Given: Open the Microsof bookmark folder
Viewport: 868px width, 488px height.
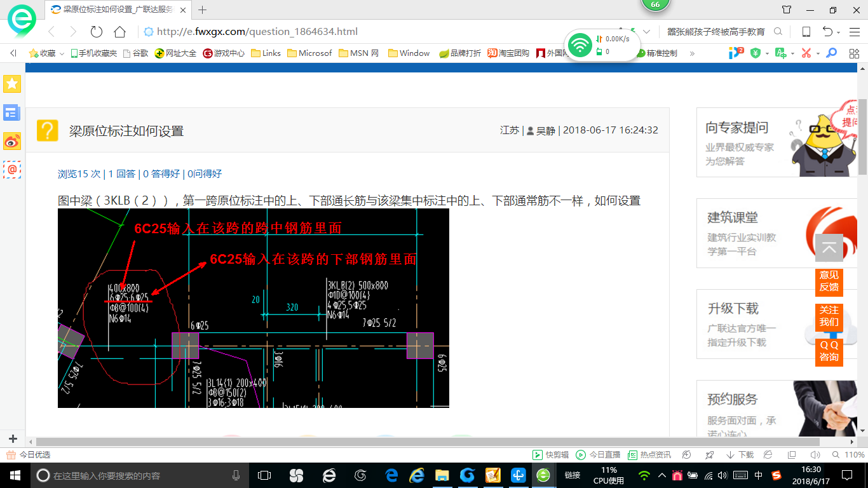Looking at the screenshot, I should [x=310, y=53].
